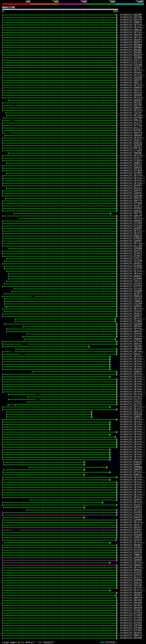This screenshot has height=644, width=146.
Task: Open the UniRef100_A5BEK1 hit label
Action: [131, 22]
